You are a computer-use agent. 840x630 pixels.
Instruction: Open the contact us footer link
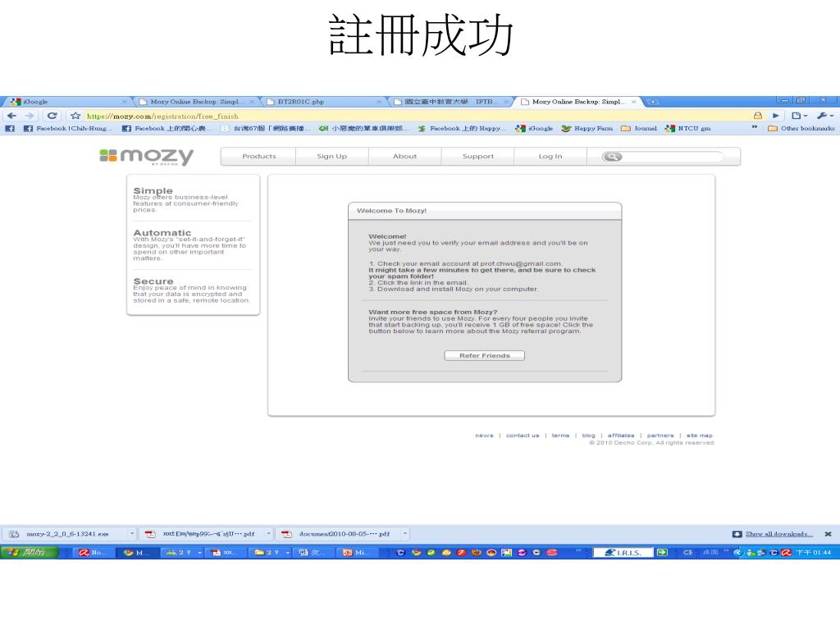tap(523, 436)
